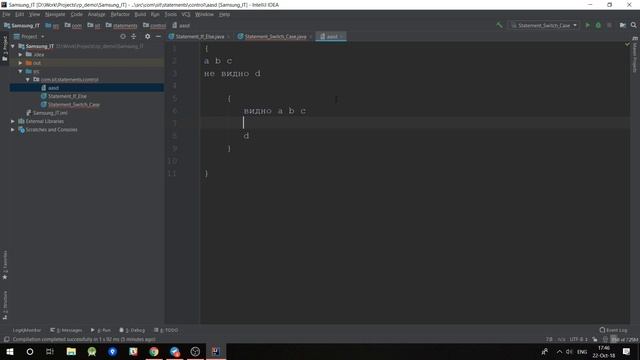Show hidden system tray icons
Screen dimensions: 640x360
(559, 351)
